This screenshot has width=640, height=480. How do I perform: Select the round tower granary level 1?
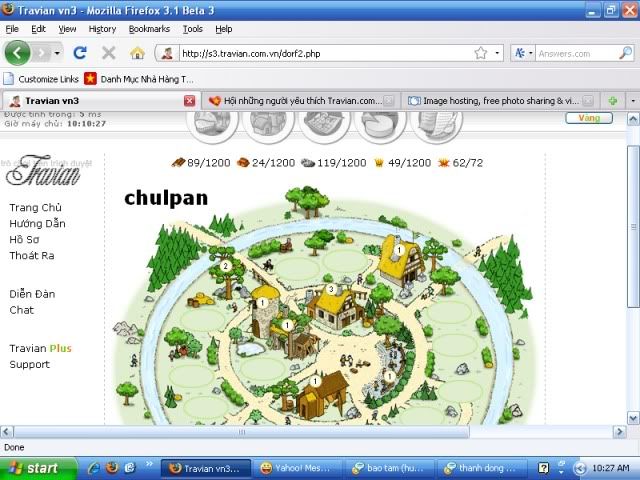(264, 311)
